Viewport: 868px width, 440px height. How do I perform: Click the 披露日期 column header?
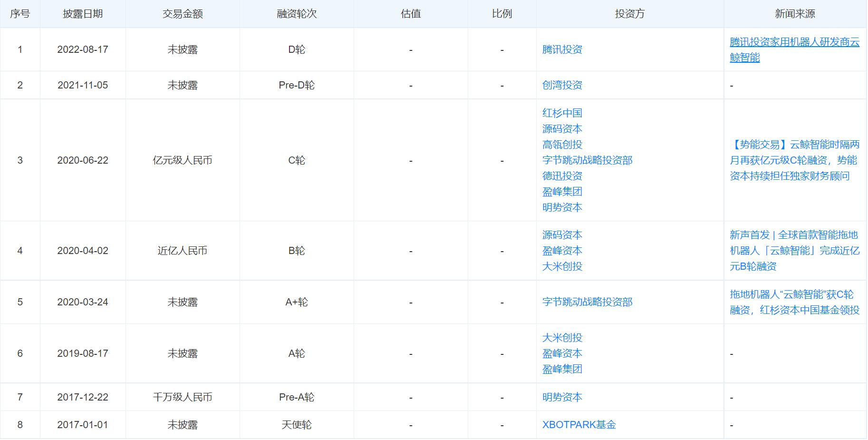click(83, 14)
